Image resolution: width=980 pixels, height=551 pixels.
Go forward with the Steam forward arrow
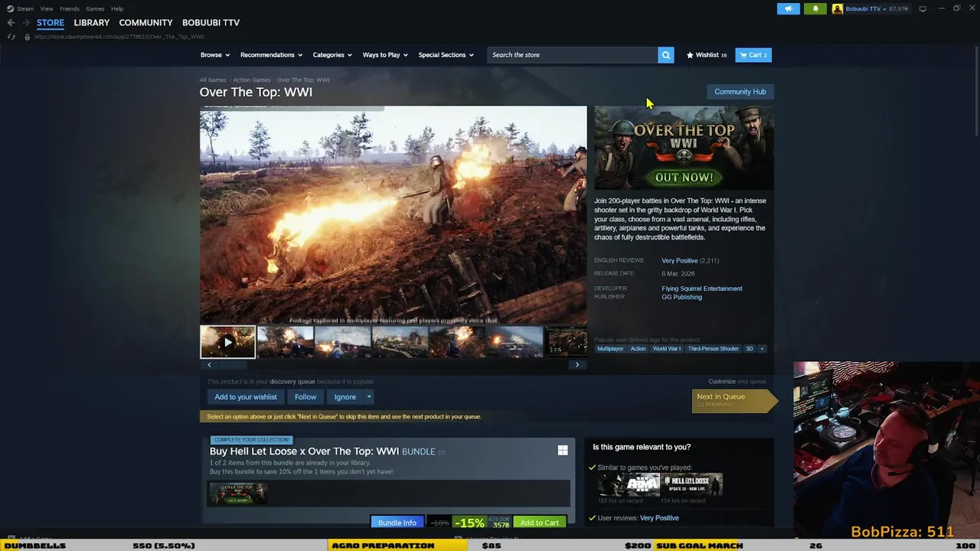coord(25,23)
